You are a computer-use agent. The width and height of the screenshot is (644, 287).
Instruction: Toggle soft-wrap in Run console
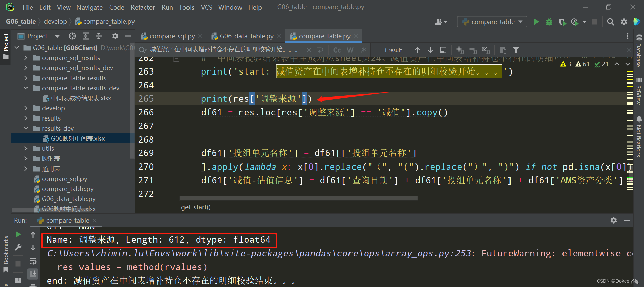[x=33, y=261]
